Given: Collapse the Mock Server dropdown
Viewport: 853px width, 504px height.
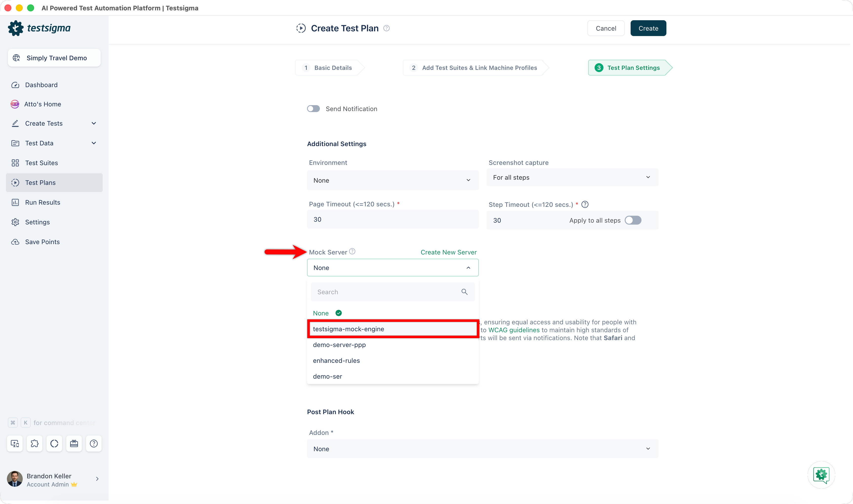Looking at the screenshot, I should click(393, 268).
